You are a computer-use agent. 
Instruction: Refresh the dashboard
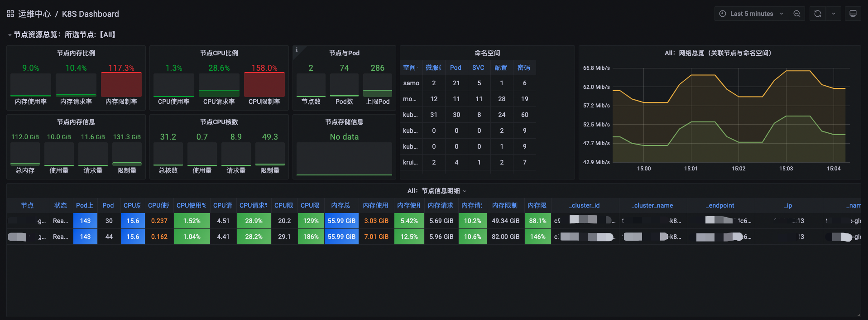coord(818,14)
